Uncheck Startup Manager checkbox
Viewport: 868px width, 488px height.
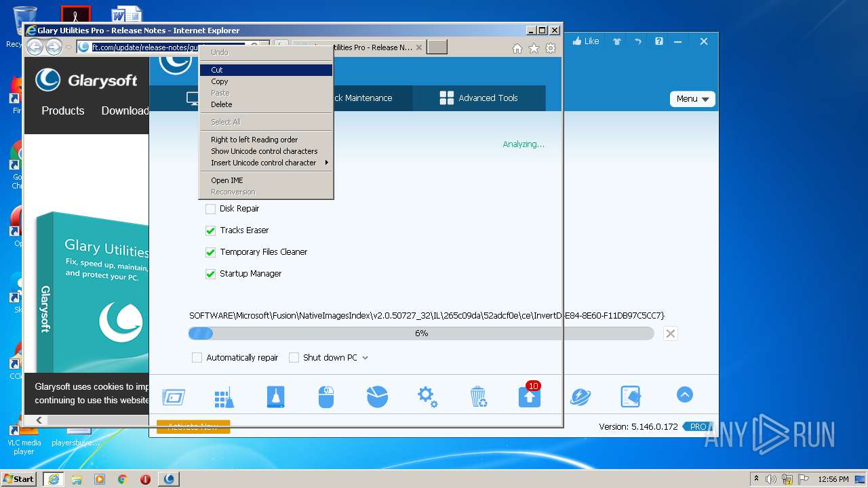point(210,274)
